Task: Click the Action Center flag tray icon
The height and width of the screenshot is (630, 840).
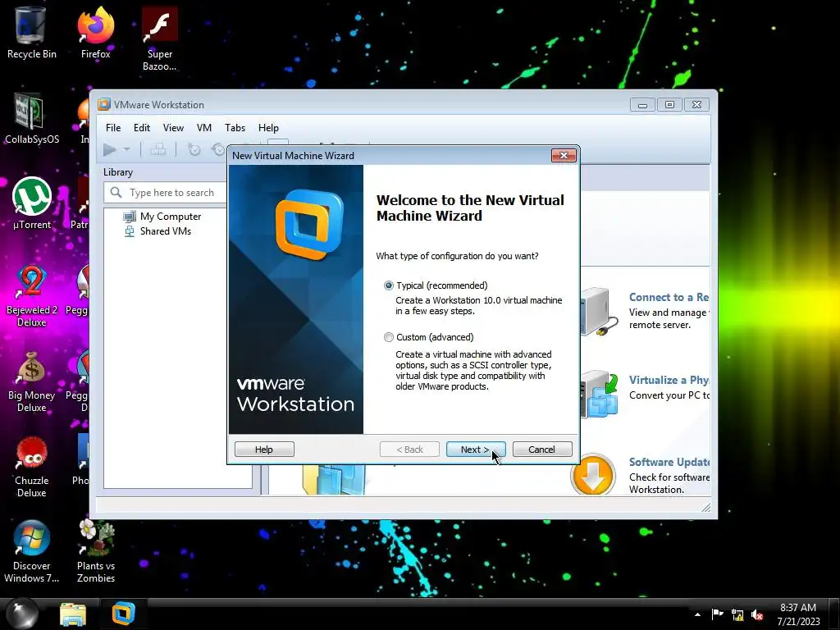Action: (717, 615)
